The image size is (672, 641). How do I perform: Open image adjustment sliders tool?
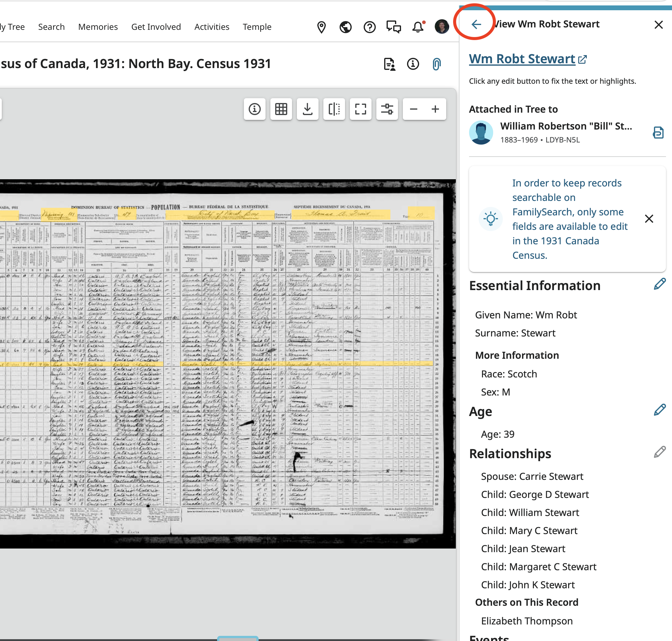click(x=387, y=109)
